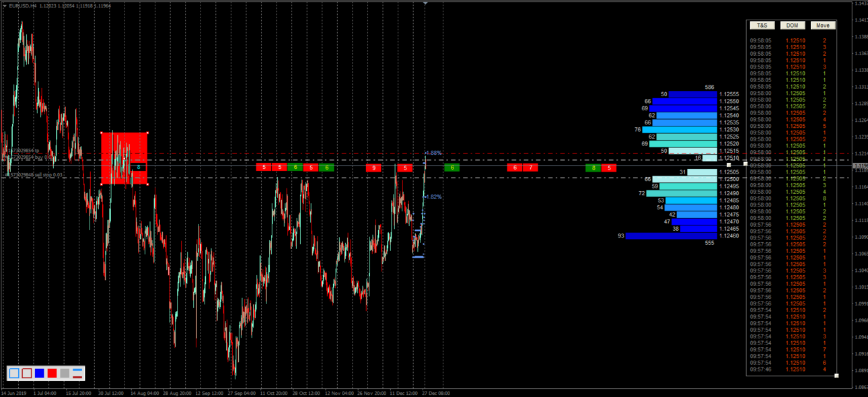
Task: Click the price label 1.12545 in DOM
Action: coord(729,108)
